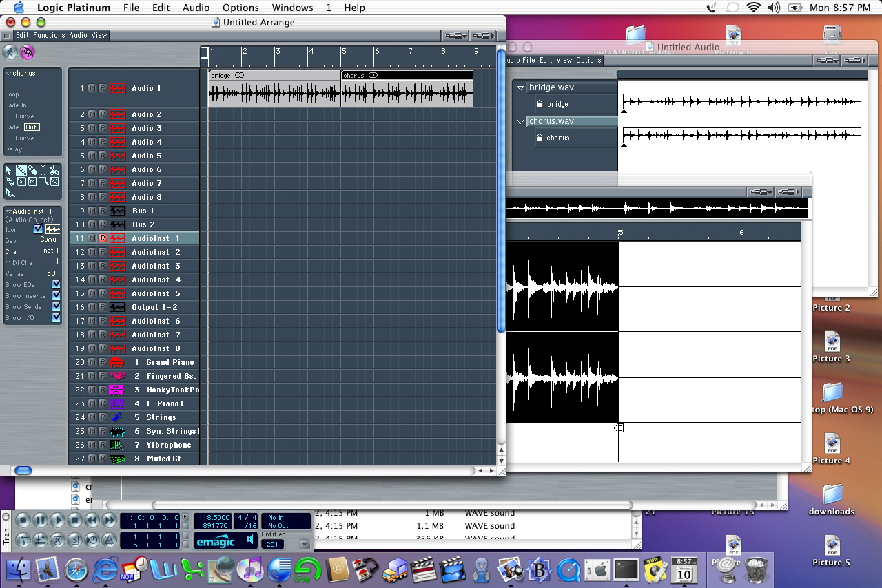Image resolution: width=882 pixels, height=588 pixels.
Task: Toggle the Show Sends checkbox
Action: click(57, 306)
